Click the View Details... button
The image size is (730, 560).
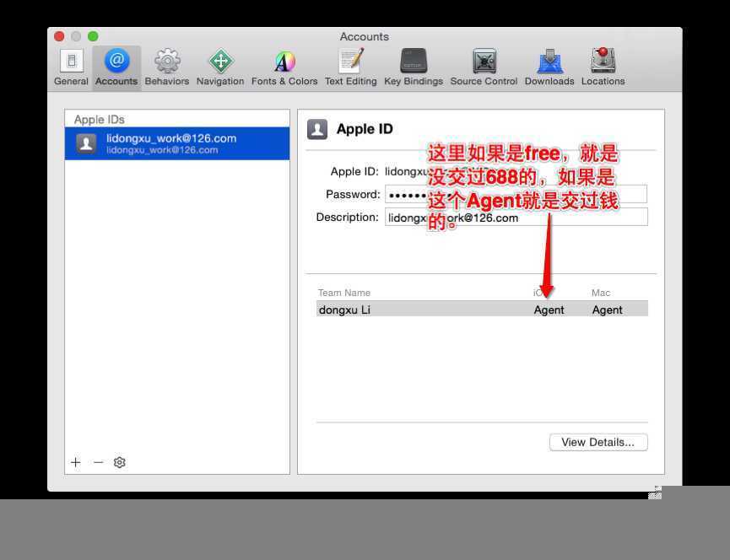point(598,442)
